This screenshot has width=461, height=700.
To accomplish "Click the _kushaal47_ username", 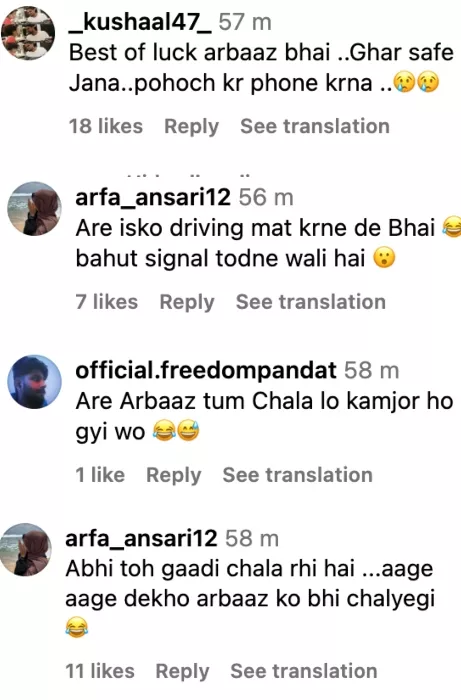I will point(141,21).
